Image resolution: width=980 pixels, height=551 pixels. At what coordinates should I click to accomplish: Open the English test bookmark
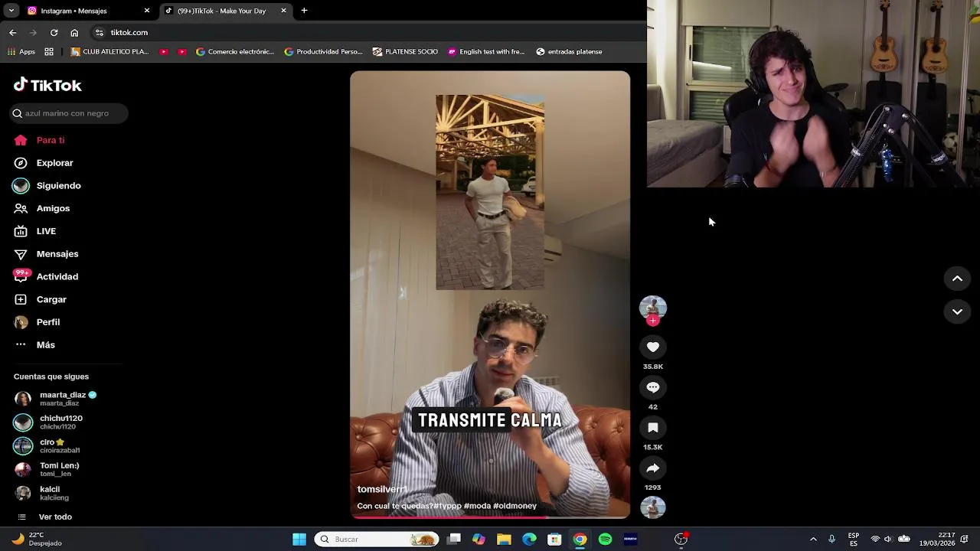[486, 52]
